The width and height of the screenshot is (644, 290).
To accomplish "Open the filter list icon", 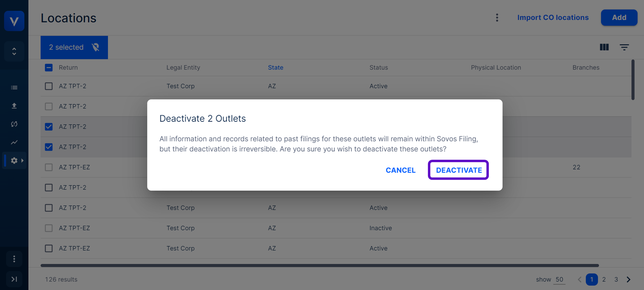I will (x=624, y=47).
